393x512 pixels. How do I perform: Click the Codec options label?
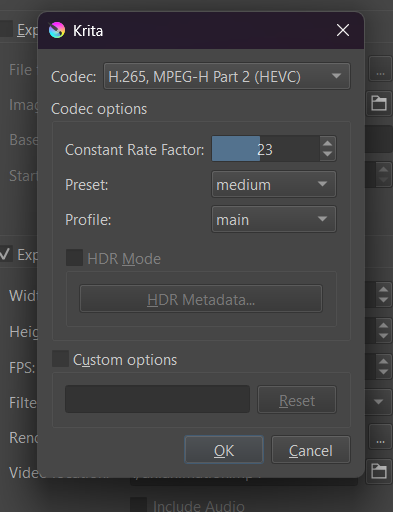point(99,109)
